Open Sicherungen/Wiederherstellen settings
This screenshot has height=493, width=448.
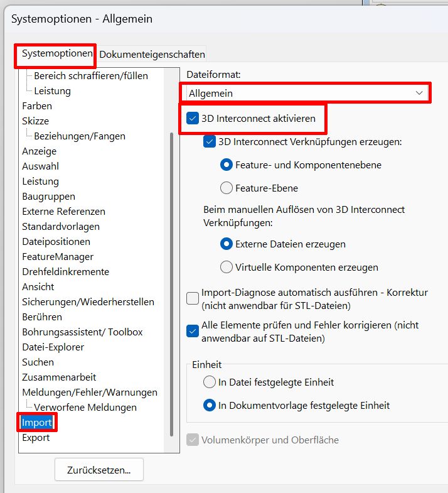88,302
